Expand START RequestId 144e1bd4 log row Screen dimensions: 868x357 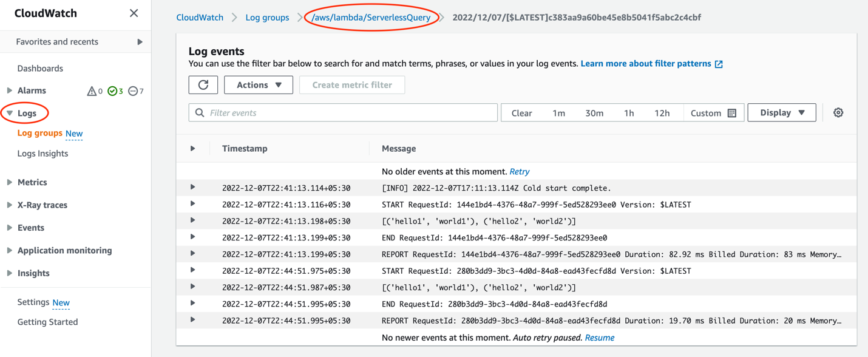click(x=193, y=204)
